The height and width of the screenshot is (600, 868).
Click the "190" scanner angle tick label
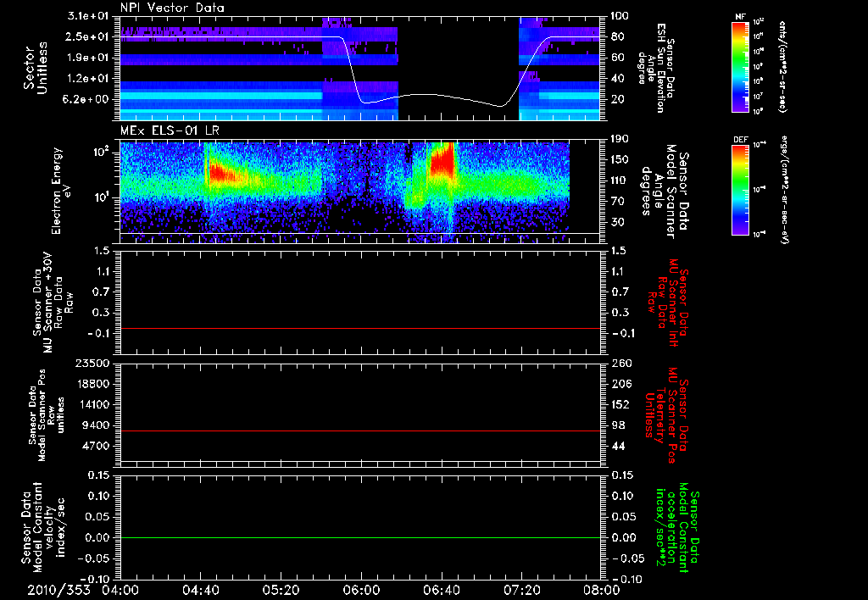[x=620, y=139]
